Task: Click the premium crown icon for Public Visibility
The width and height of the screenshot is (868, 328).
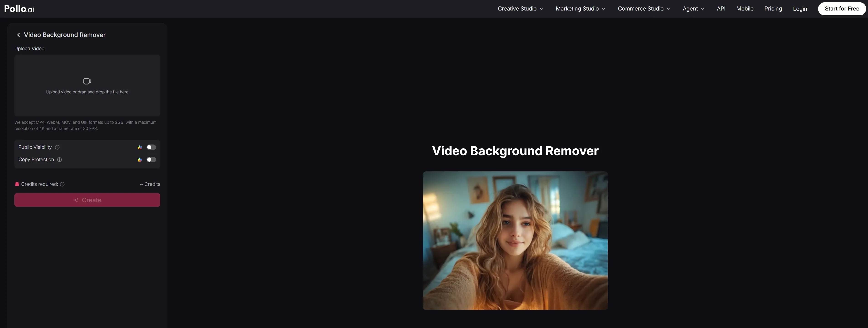Action: 139,147
